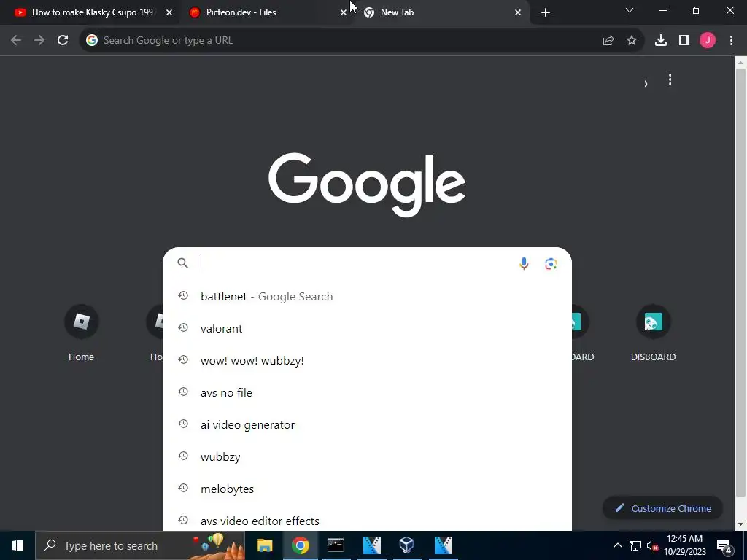Open the Chrome three-dot menu
Viewport: 747px width, 560px height.
(x=731, y=41)
